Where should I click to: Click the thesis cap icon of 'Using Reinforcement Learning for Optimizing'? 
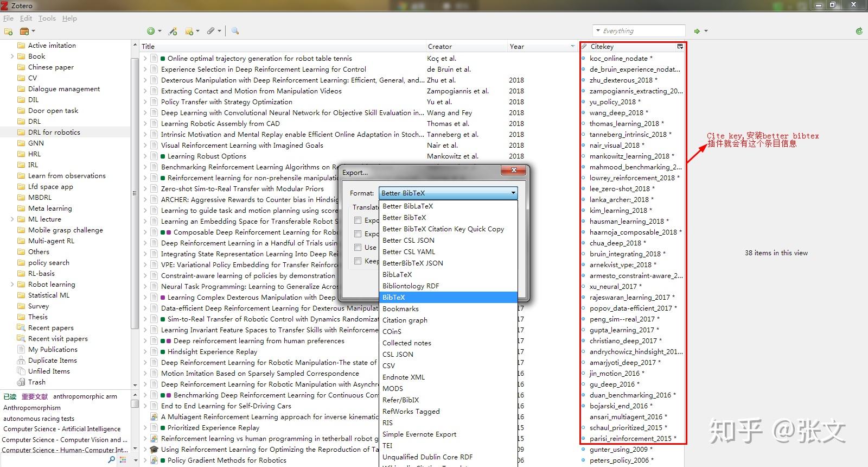click(154, 450)
